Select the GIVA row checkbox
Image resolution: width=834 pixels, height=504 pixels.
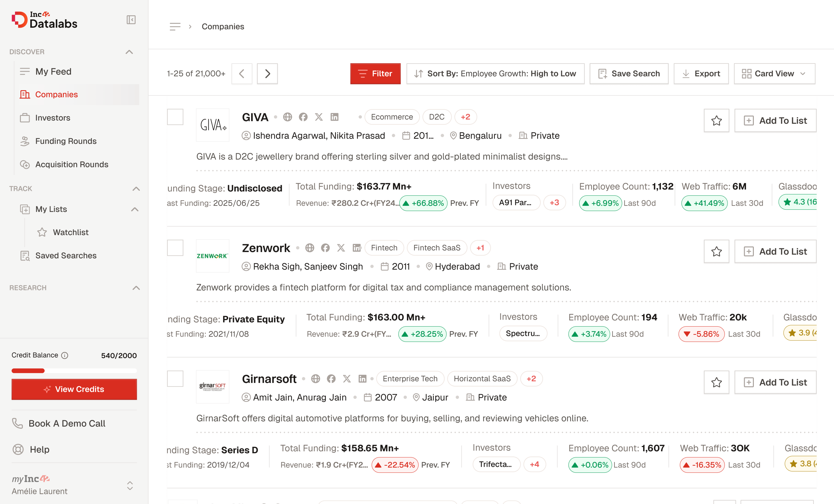coord(175,117)
